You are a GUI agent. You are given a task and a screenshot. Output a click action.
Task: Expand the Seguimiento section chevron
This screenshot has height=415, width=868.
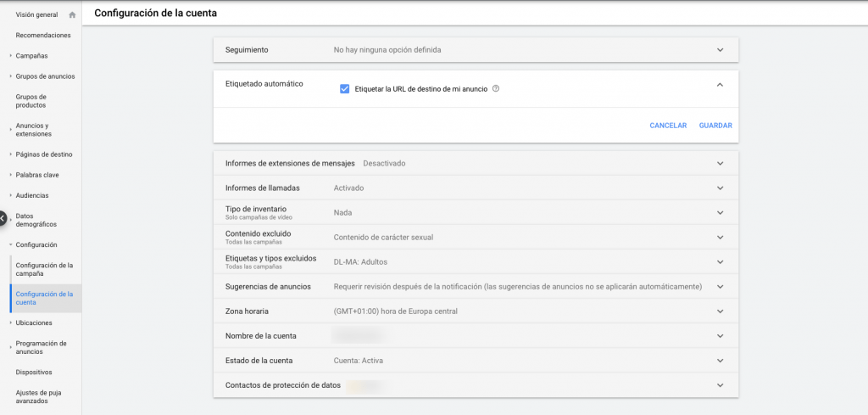coord(720,50)
